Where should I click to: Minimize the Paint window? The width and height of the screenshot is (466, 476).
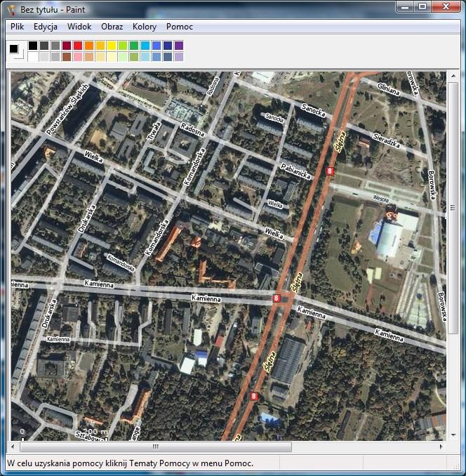[405, 7]
